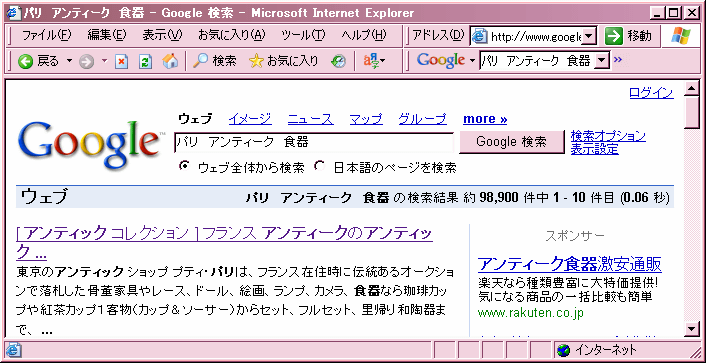The width and height of the screenshot is (706, 363).
Task: Click the Refresh page icon
Action: [145, 62]
